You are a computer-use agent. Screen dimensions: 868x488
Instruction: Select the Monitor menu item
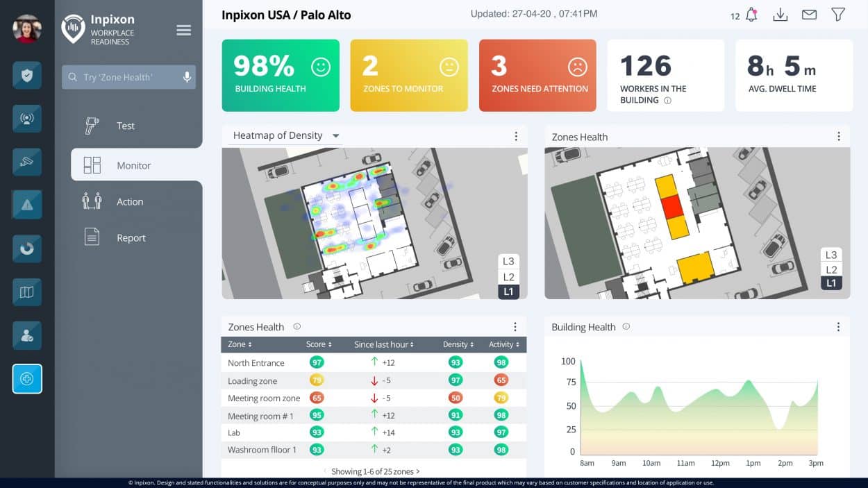136,165
